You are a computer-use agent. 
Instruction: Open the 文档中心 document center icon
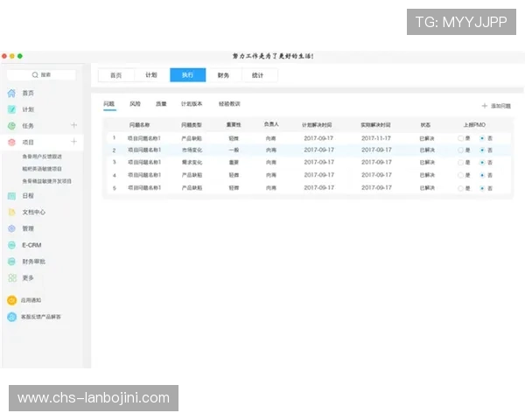tap(11, 212)
